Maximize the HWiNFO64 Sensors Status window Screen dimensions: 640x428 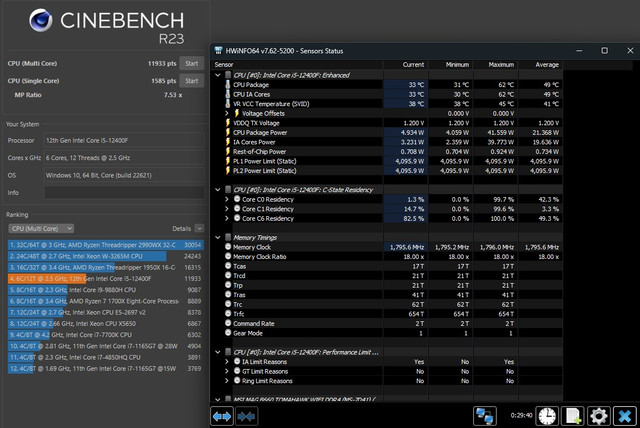pos(604,51)
